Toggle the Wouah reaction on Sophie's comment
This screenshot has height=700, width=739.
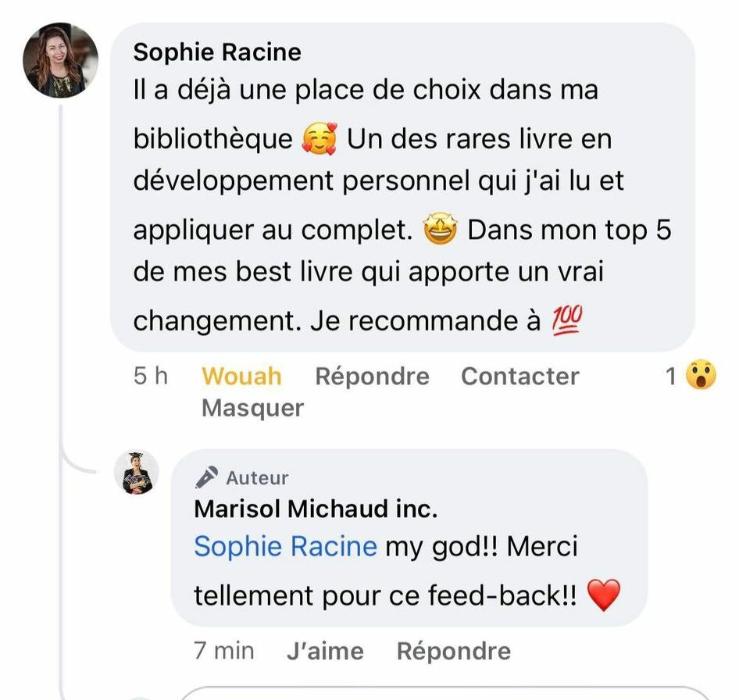click(x=241, y=377)
